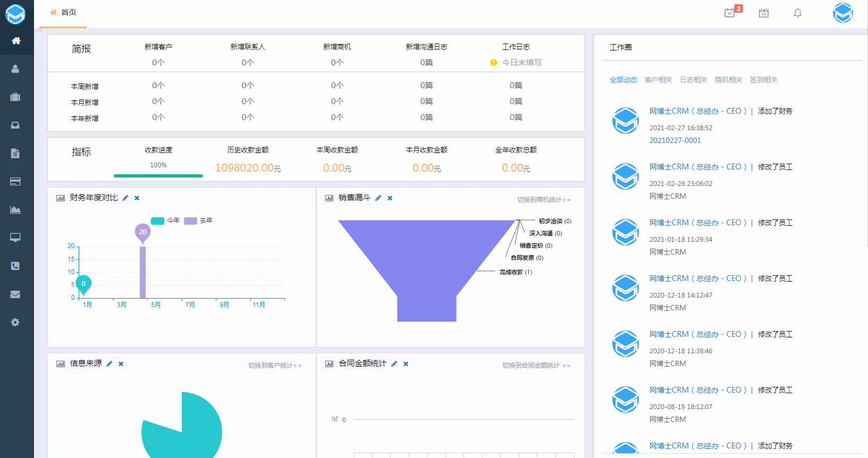The height and width of the screenshot is (458, 868).
Task: Open the to-do calendar icon with badge
Action: [730, 13]
